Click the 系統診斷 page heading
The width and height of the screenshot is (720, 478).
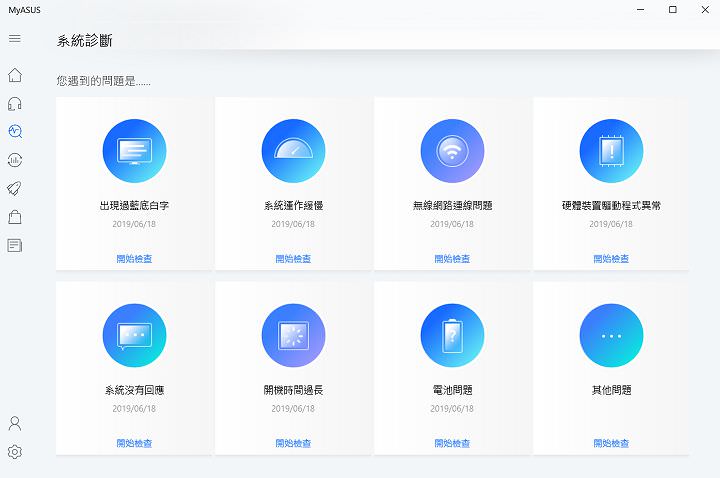[x=84, y=40]
